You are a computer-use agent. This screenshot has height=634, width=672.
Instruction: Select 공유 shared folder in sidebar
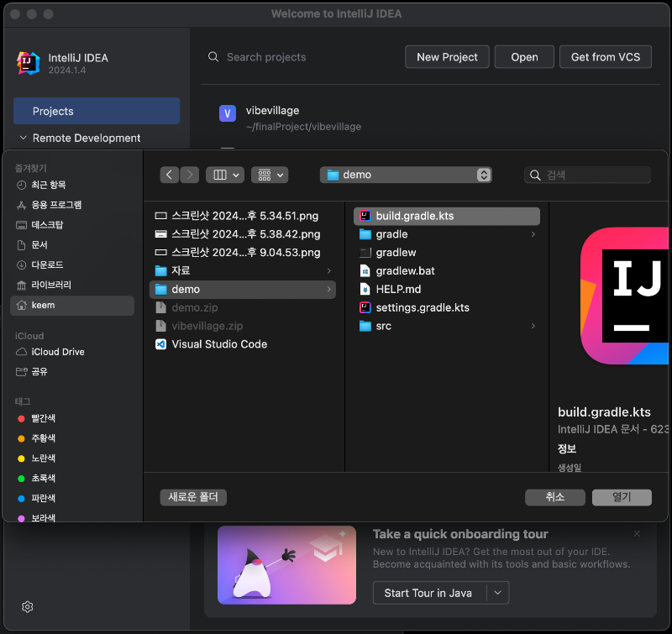click(x=72, y=372)
